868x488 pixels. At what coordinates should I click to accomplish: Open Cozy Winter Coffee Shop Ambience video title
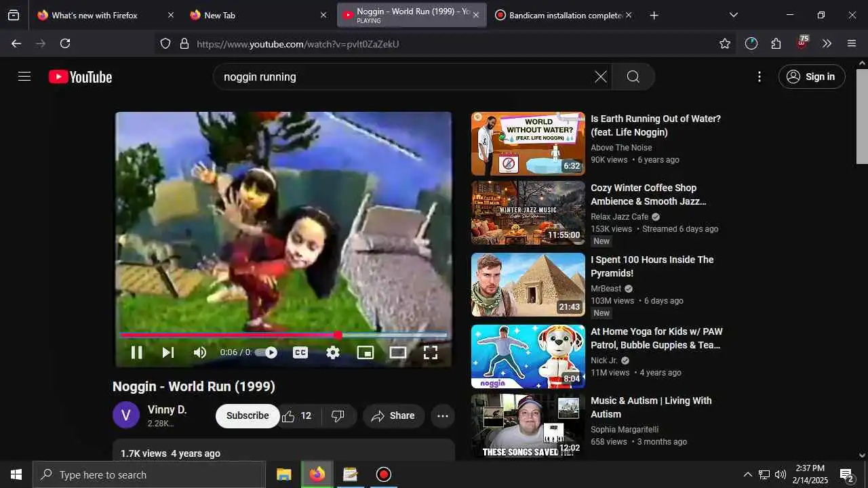(648, 195)
